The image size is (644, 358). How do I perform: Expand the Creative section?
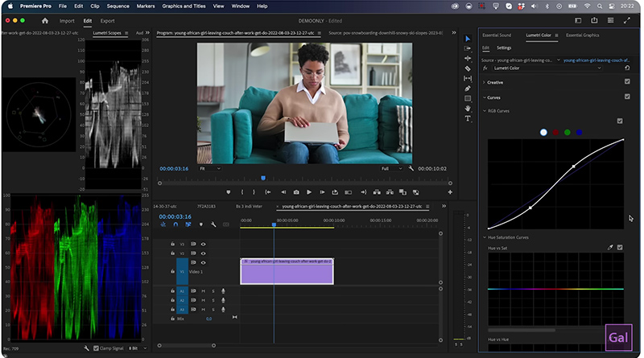coord(484,82)
